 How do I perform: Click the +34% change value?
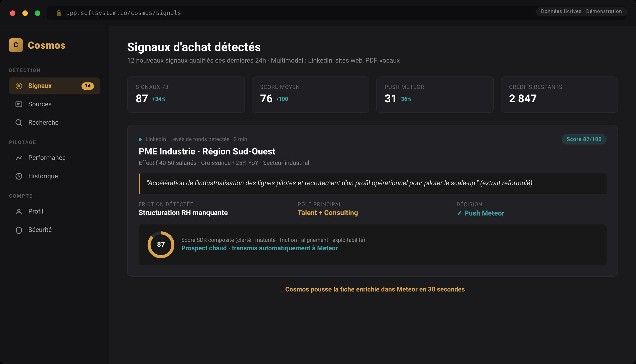coord(159,99)
